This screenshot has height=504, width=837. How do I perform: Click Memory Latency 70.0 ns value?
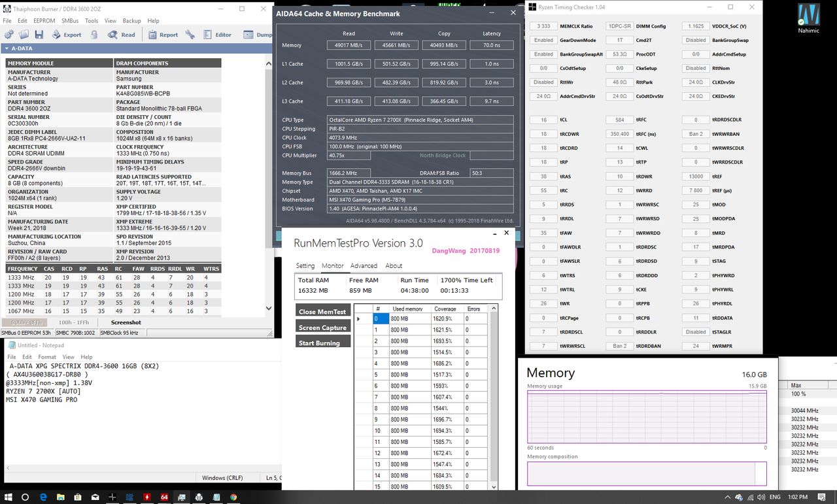492,45
